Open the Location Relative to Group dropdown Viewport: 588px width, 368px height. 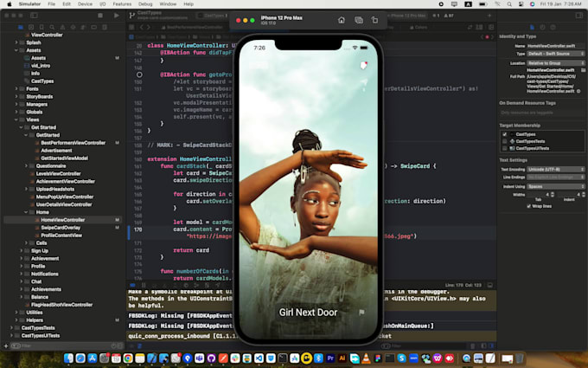pyautogui.click(x=556, y=63)
